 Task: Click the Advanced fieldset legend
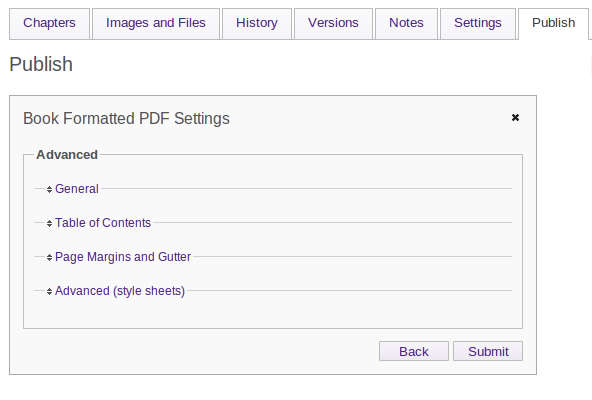tap(67, 154)
